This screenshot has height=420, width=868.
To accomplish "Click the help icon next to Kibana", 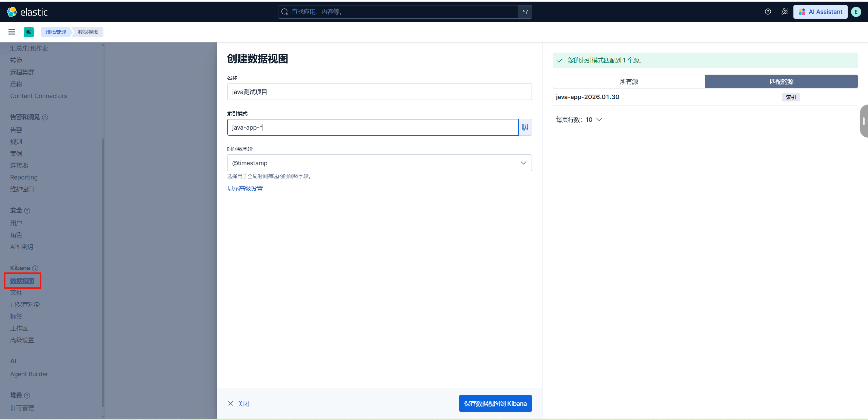I will pos(35,268).
